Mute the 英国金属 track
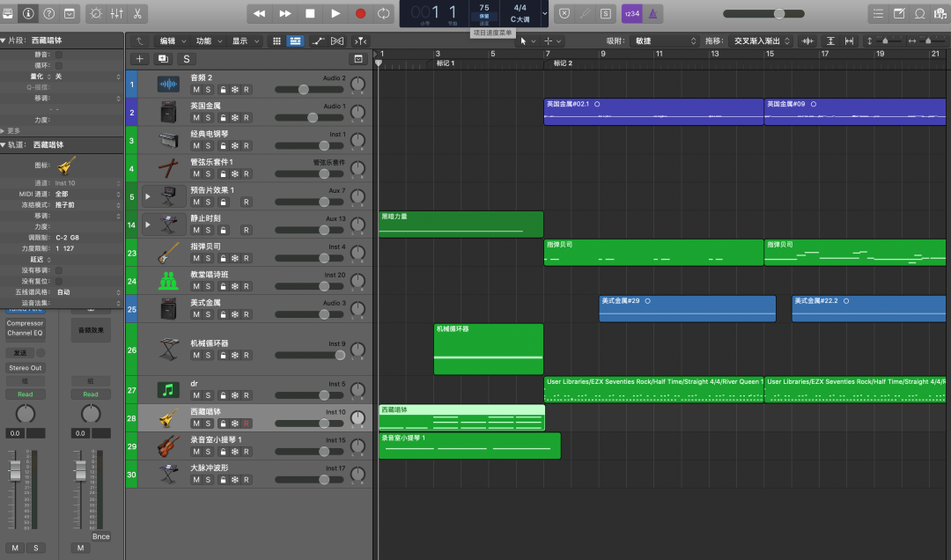Viewport: 951px width, 560px height. (x=196, y=118)
